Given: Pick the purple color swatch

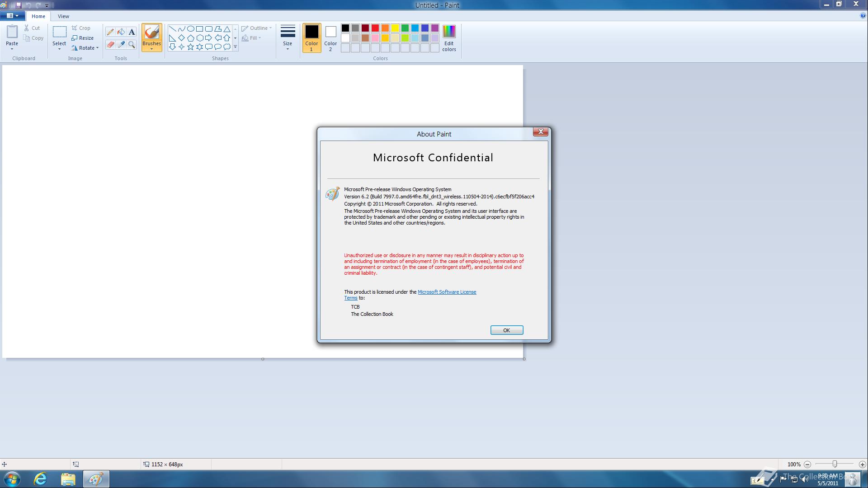Looking at the screenshot, I should [x=435, y=28].
